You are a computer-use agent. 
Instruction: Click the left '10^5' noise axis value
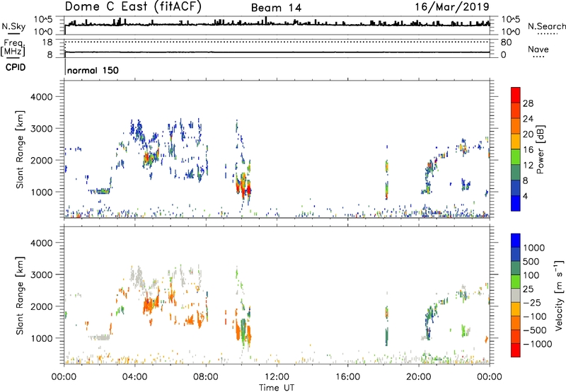43,20
